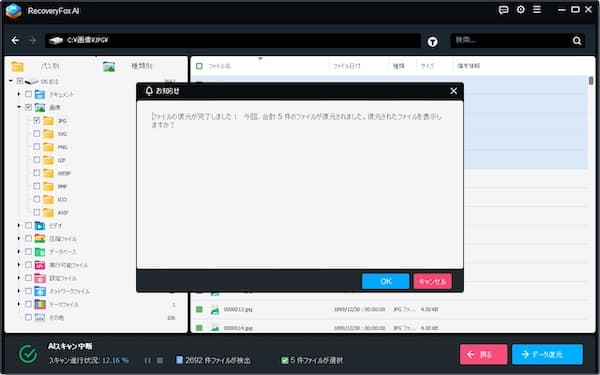This screenshot has width=600, height=375.
Task: Select the JPG yellow folder icon
Action: pos(48,121)
